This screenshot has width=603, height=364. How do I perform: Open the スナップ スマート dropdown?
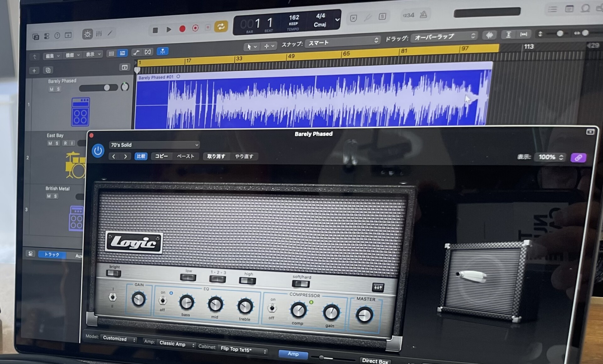coord(343,42)
